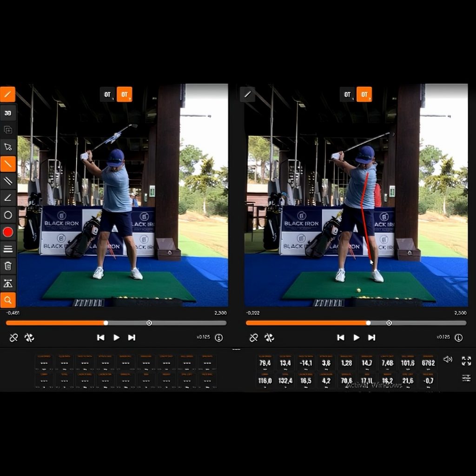Step to previous frame in left video
This screenshot has width=476, height=476.
[101, 337]
